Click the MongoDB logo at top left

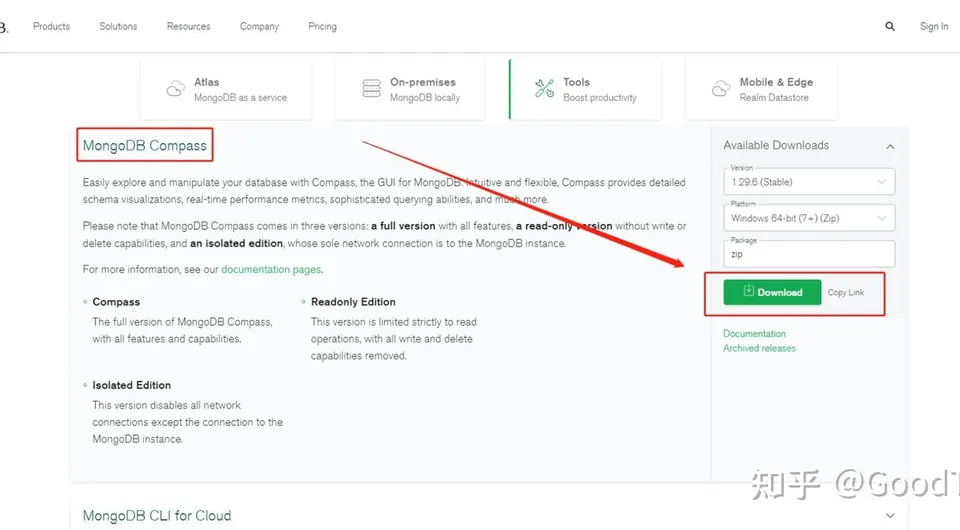tap(4, 27)
